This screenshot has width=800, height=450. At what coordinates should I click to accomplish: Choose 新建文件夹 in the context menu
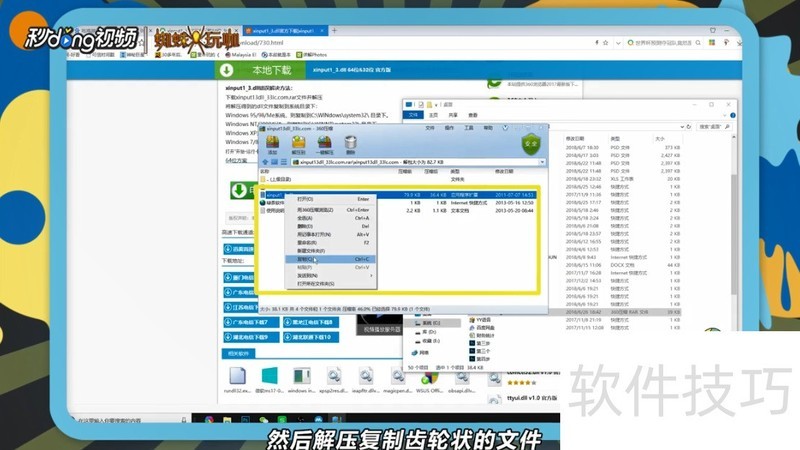pyautogui.click(x=331, y=251)
